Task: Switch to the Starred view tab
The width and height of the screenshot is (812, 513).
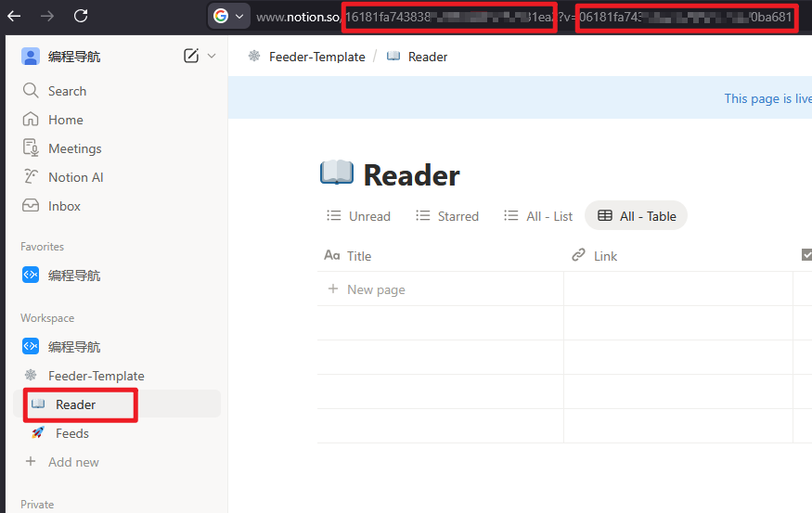Action: coord(447,216)
